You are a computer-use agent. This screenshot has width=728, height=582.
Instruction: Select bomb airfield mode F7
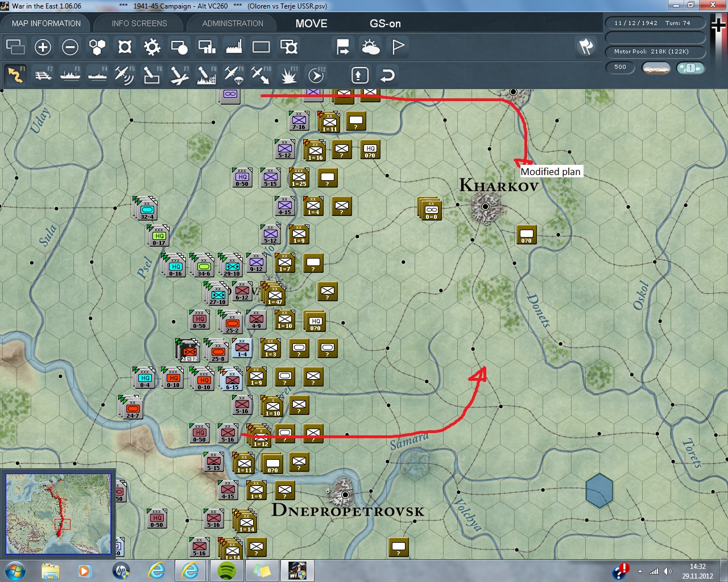(179, 75)
